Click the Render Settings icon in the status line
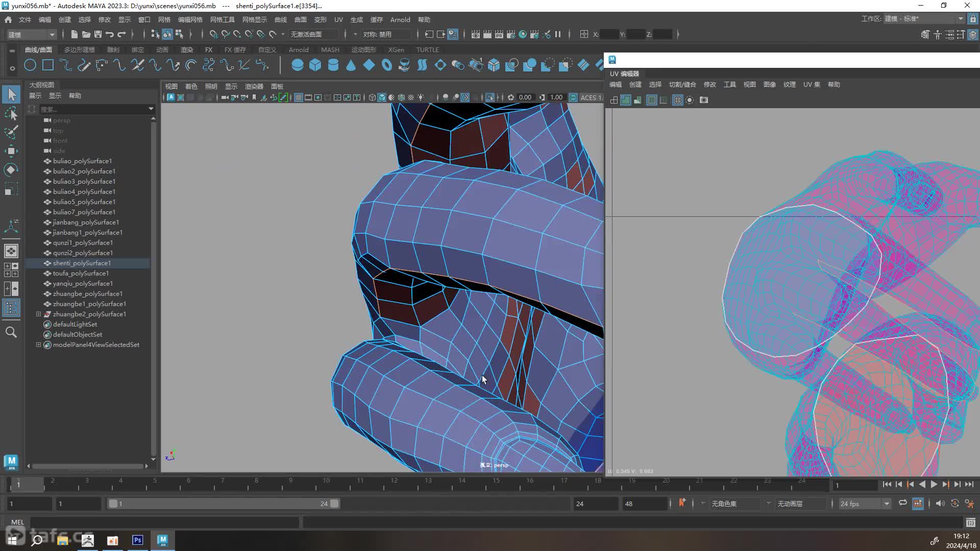980x551 pixels. (511, 34)
